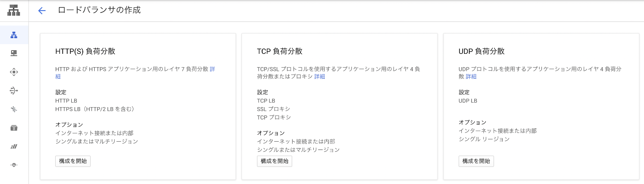644x184 pixels.
Task: Begin configuration for UDP 負荷分散
Action: tap(476, 161)
